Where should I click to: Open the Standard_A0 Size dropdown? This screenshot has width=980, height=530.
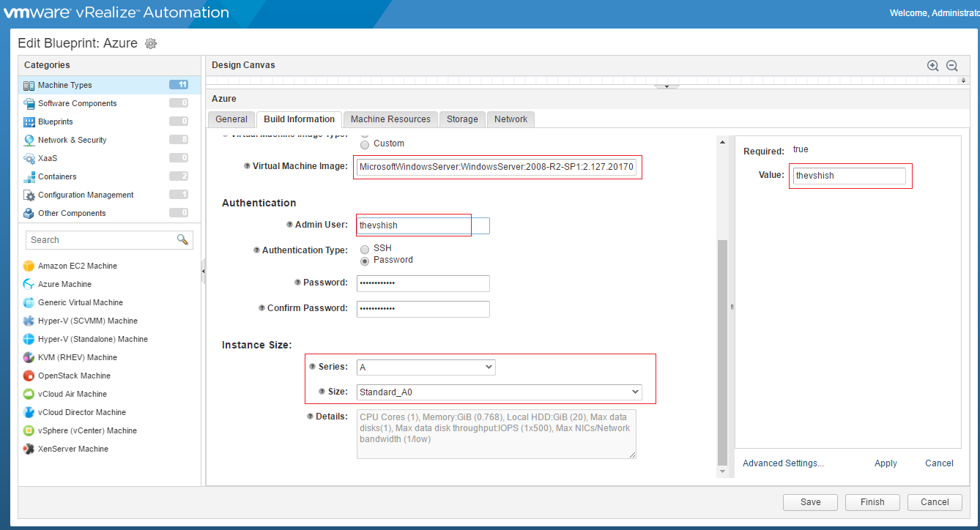[x=498, y=392]
